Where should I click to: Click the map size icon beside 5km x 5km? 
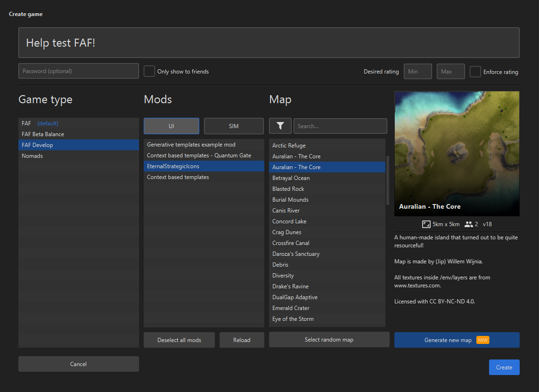[426, 224]
